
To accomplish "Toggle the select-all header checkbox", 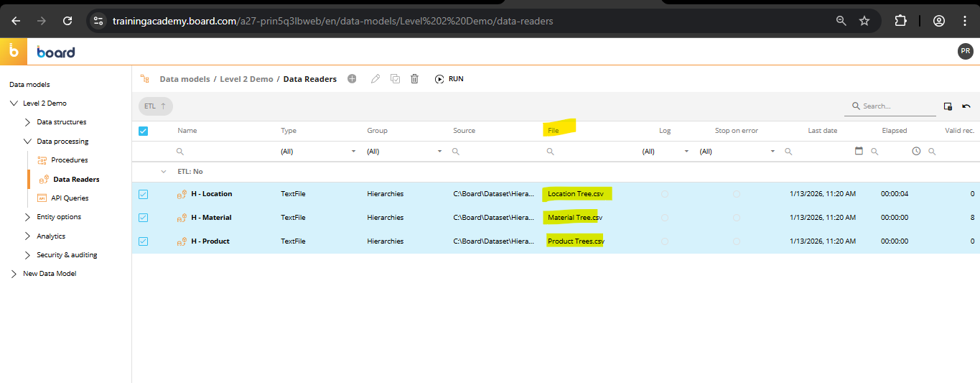I will pos(143,131).
